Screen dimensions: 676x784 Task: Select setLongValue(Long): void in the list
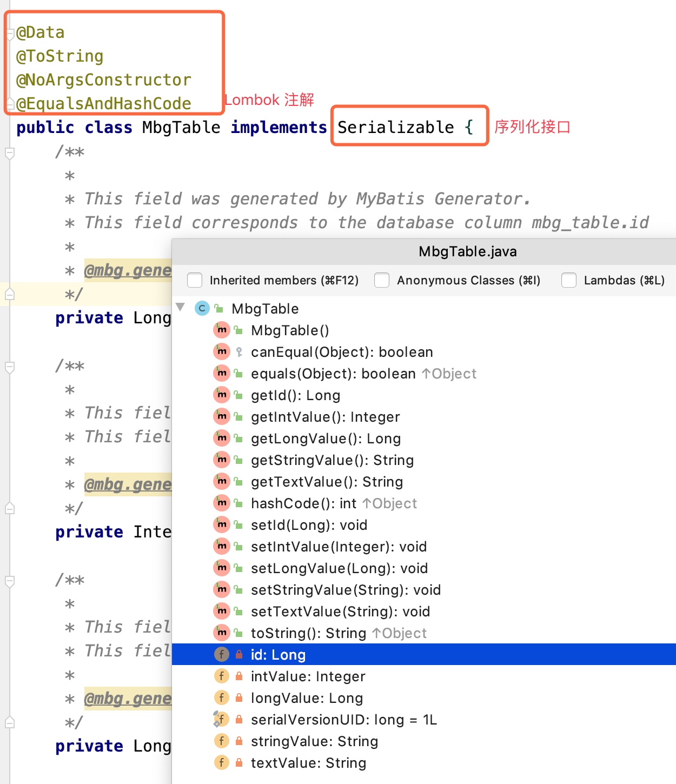[x=339, y=568]
